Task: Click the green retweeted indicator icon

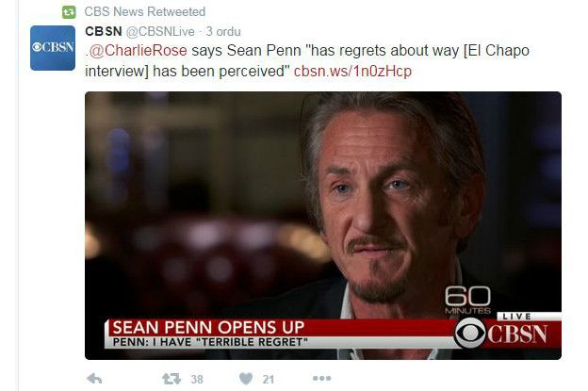Action: pyautogui.click(x=69, y=12)
